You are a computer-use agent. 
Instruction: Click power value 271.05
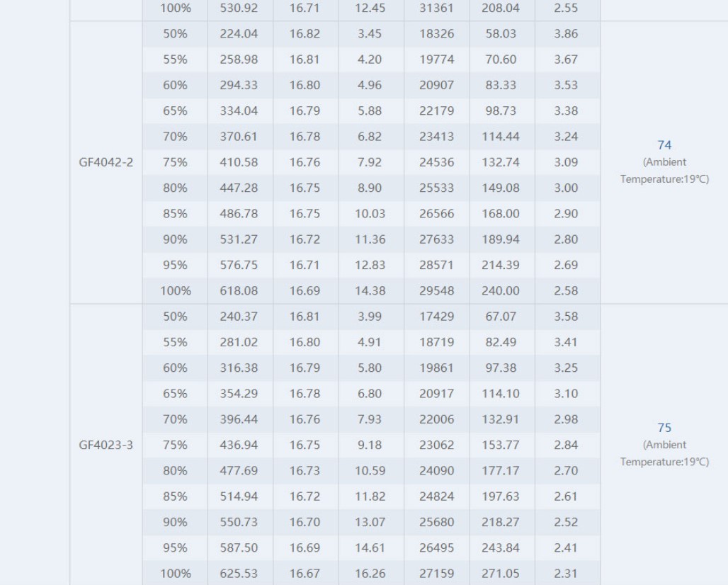[x=501, y=574]
